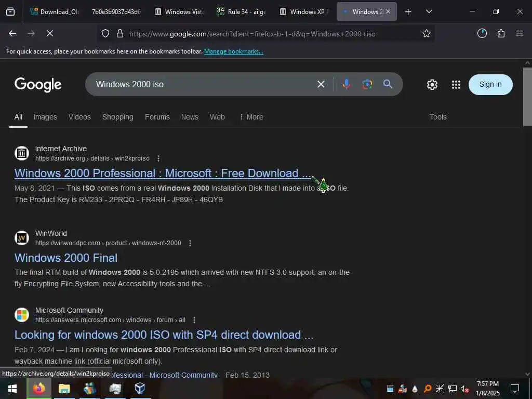Open VirtualBox cube icon in taskbar

(x=140, y=389)
